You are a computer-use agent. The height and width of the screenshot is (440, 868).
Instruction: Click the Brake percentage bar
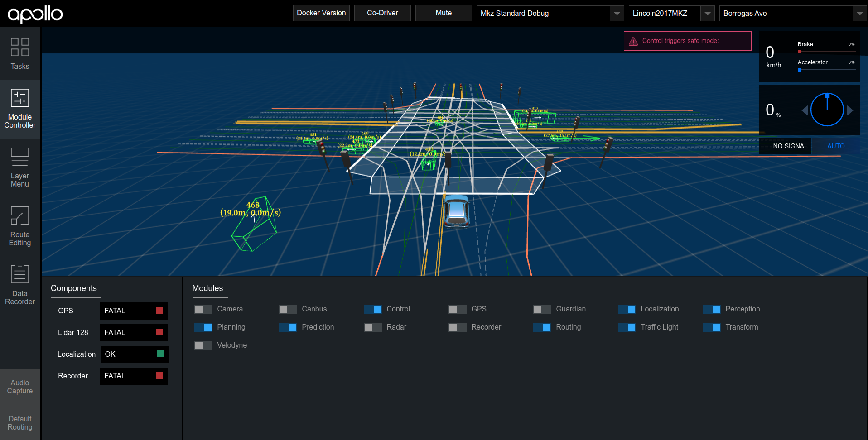tap(826, 52)
